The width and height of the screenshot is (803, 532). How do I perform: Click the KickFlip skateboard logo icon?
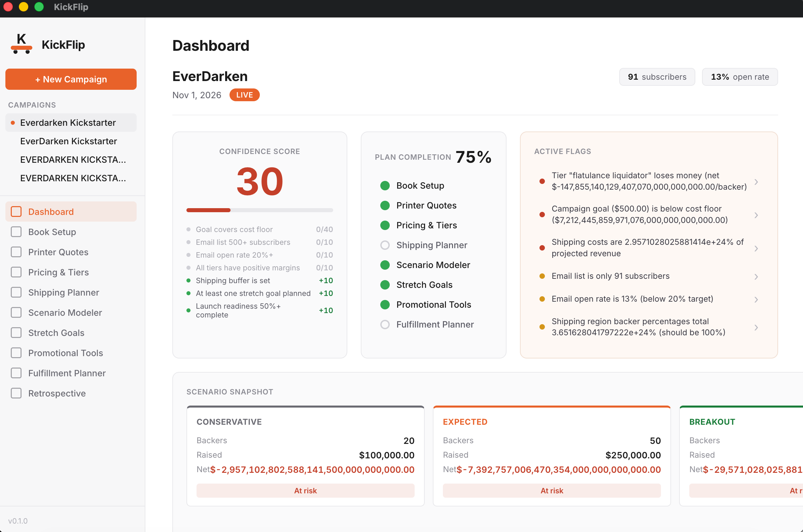(22, 44)
